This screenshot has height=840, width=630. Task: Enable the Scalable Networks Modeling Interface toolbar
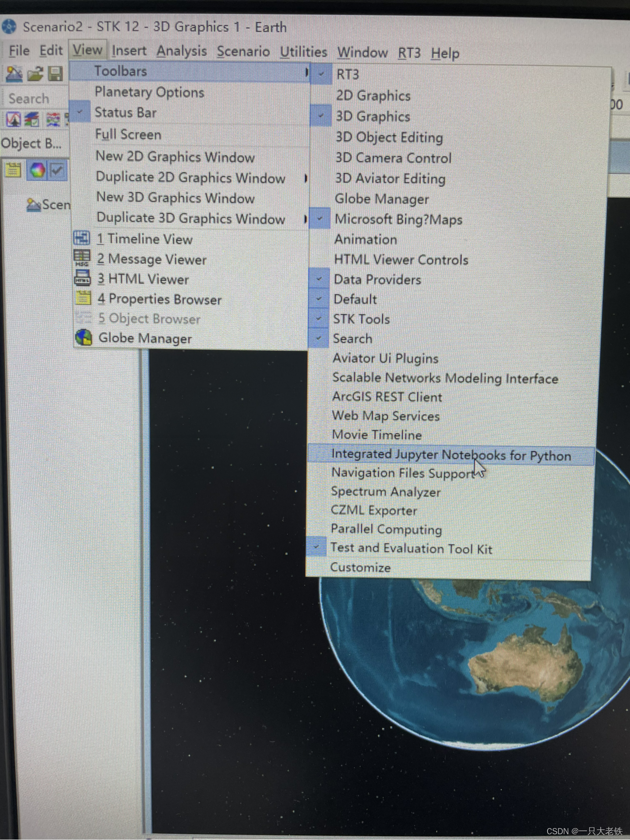pos(454,378)
